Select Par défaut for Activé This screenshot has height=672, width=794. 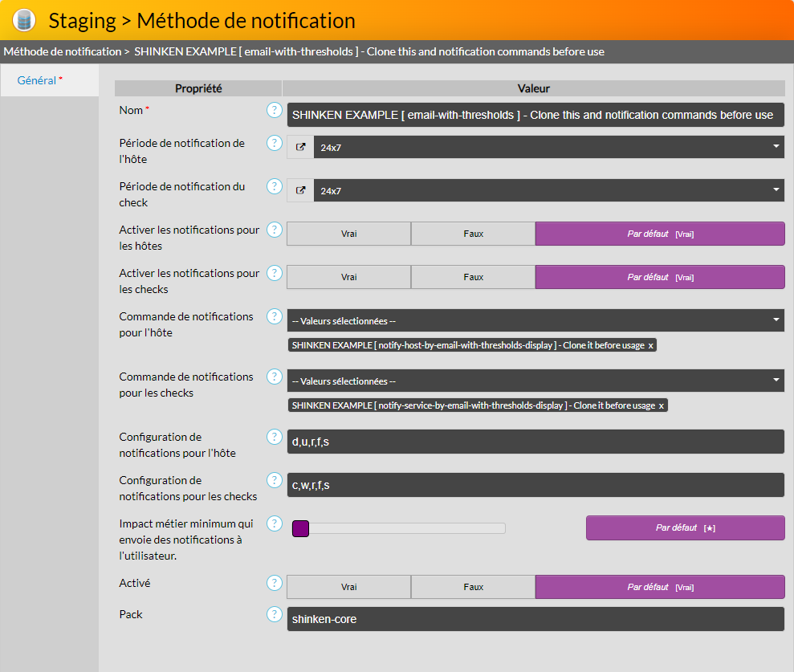[659, 587]
